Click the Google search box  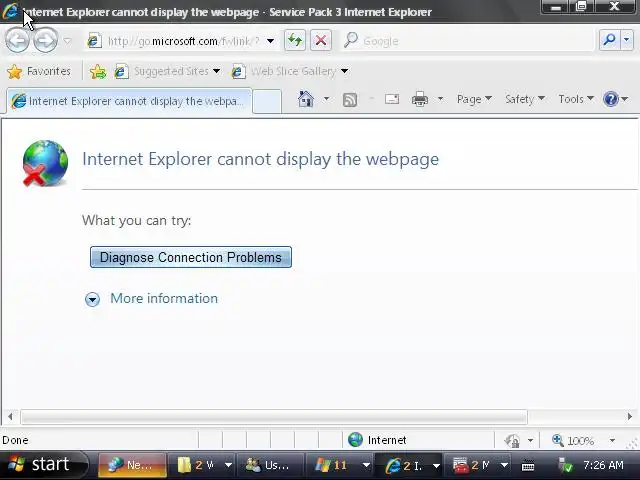point(467,41)
